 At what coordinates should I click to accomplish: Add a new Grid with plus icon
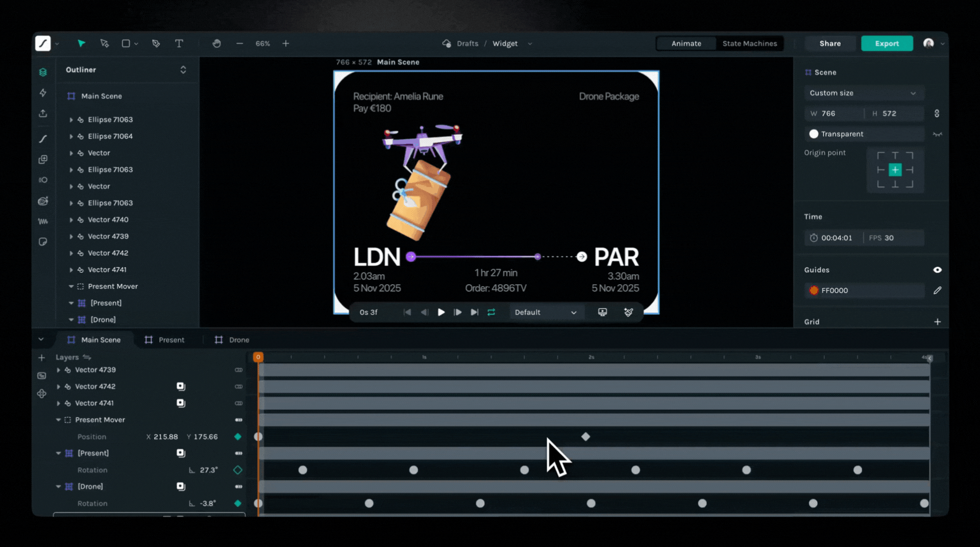click(937, 322)
